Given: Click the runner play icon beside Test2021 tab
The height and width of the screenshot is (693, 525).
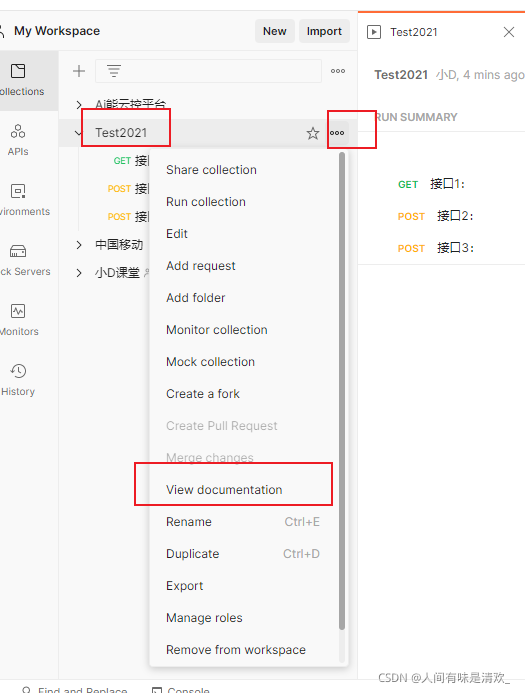Looking at the screenshot, I should pos(374,32).
